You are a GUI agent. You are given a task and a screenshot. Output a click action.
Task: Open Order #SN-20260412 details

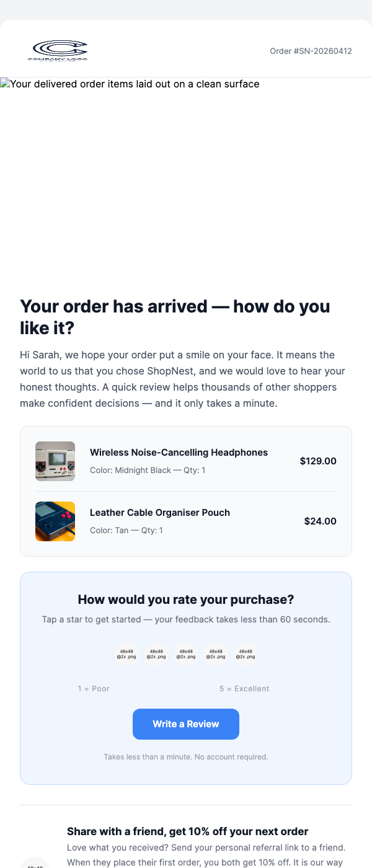tap(310, 51)
